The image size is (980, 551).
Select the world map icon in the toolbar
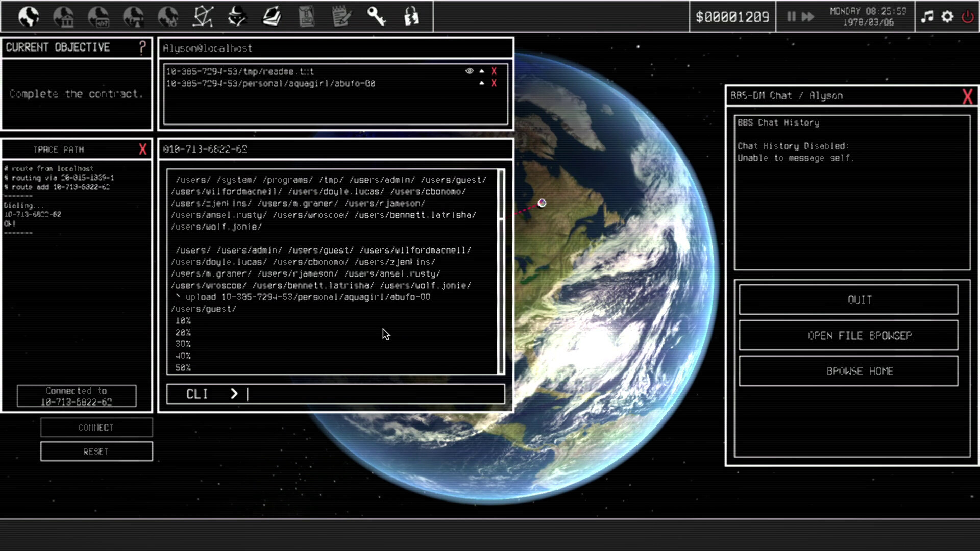(x=28, y=16)
